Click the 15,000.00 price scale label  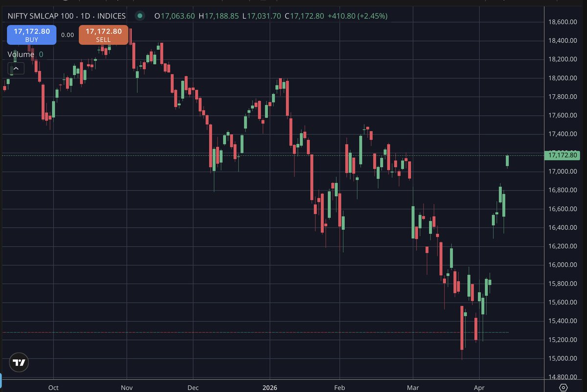tap(563, 358)
